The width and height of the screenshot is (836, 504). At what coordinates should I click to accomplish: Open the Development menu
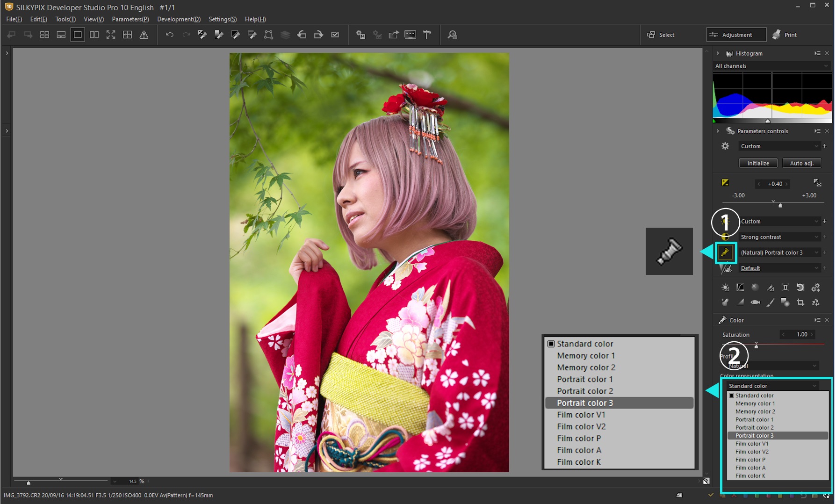[x=179, y=19]
